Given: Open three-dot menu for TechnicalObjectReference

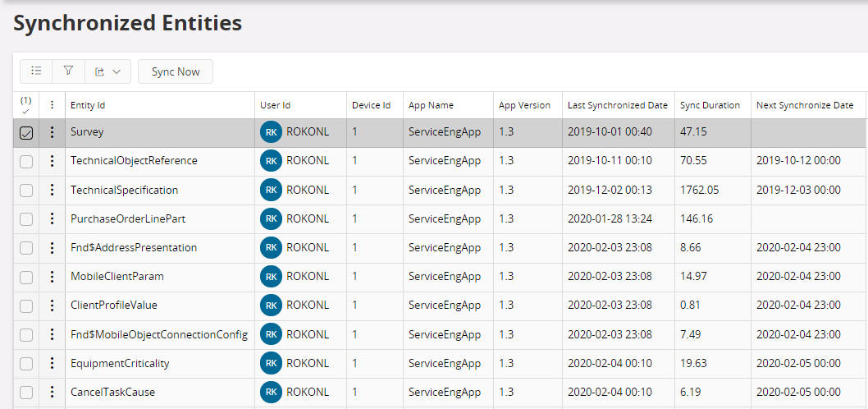Looking at the screenshot, I should pos(52,161).
